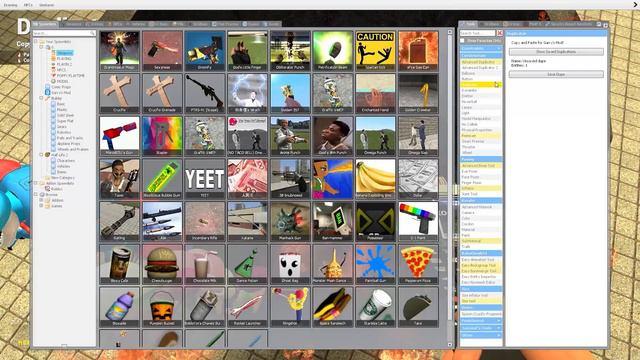Choose the green Bubble Gum pack icon
Screen dimensions: 640x360
pyautogui.click(x=162, y=179)
